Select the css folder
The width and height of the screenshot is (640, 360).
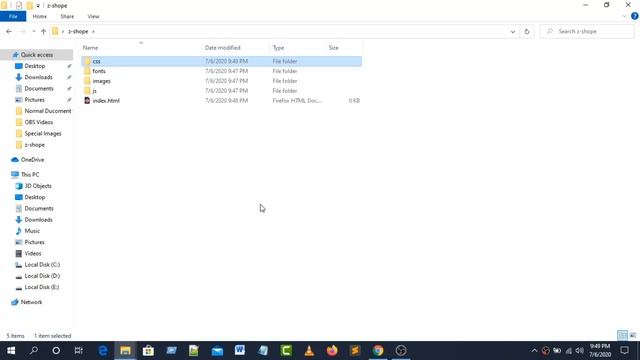click(221, 61)
